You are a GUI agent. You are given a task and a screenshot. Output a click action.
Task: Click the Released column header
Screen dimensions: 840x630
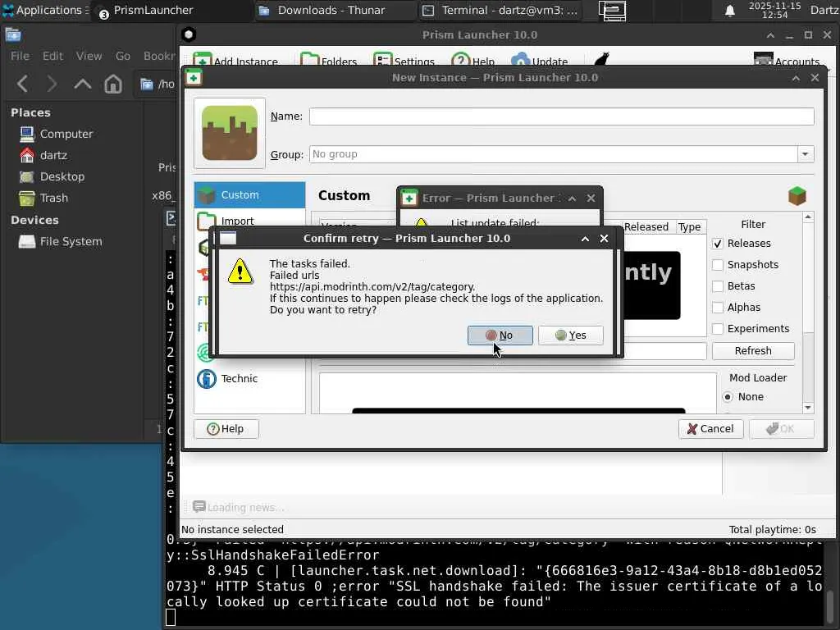coord(646,226)
